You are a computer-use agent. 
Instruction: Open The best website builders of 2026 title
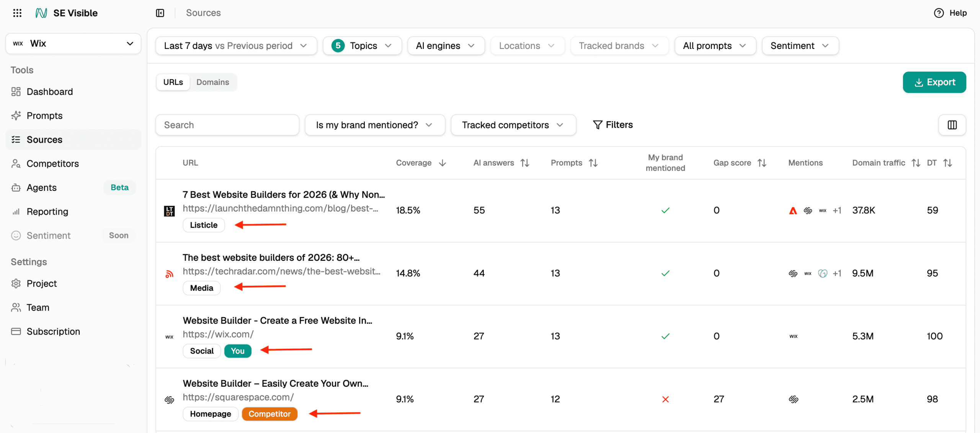tap(271, 257)
